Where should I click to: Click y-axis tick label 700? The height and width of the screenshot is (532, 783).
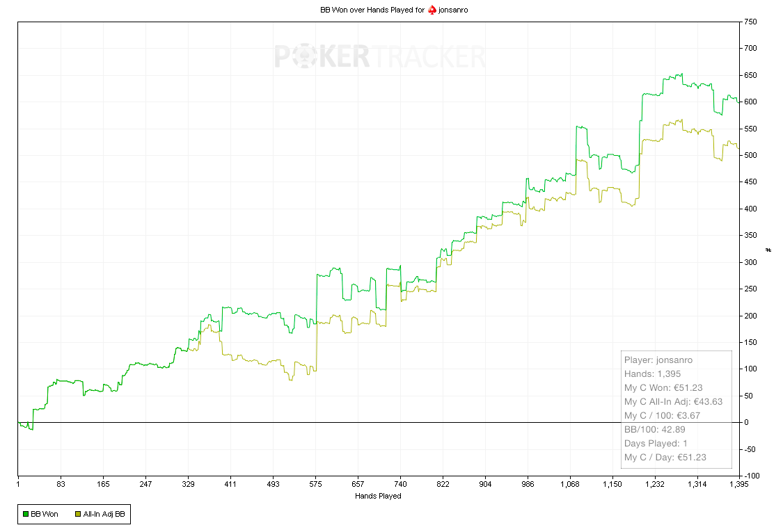(x=750, y=49)
